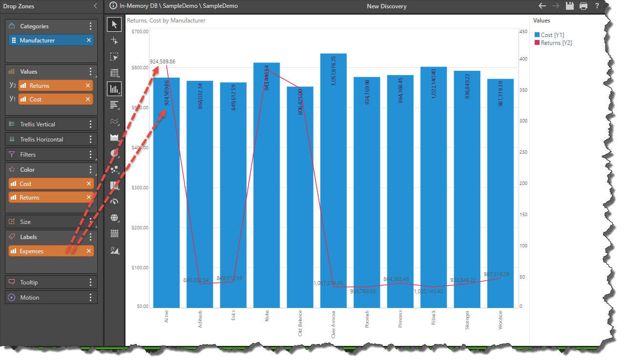Click the Cost [Y1] legend label
Image resolution: width=625 pixels, height=364 pixels.
pos(553,35)
